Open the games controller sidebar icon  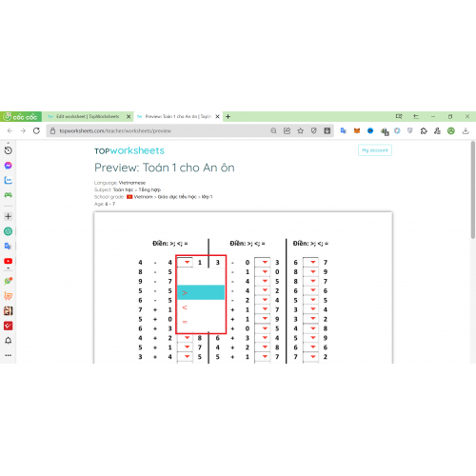9,195
